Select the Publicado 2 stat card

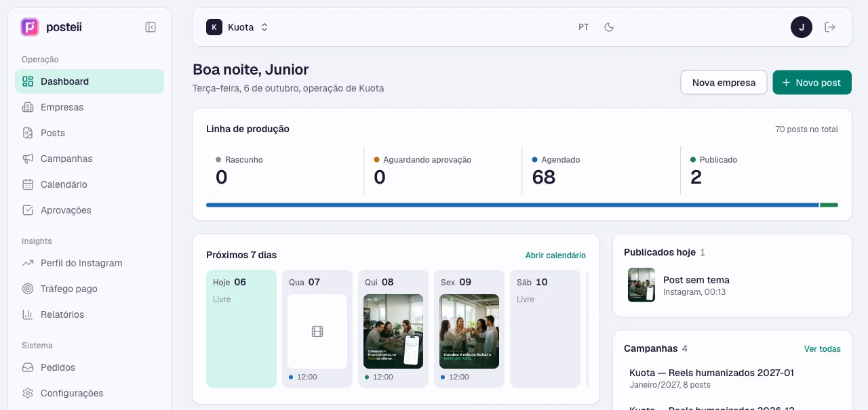[x=759, y=170]
